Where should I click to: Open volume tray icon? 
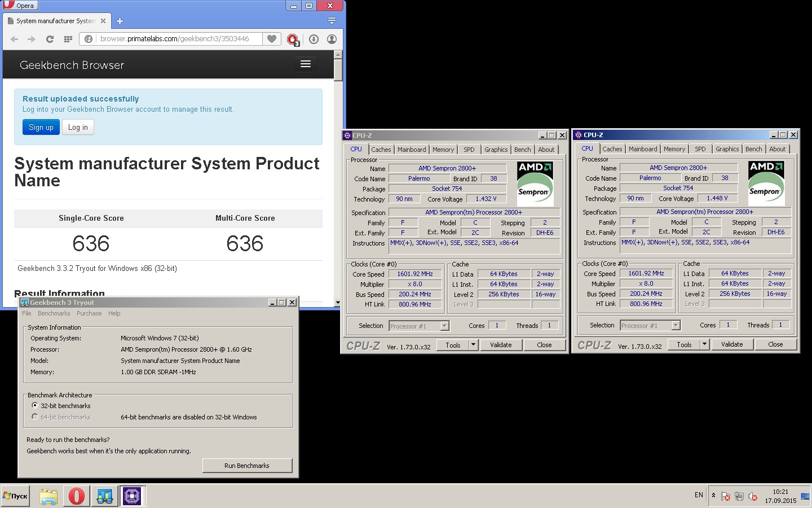coord(752,497)
